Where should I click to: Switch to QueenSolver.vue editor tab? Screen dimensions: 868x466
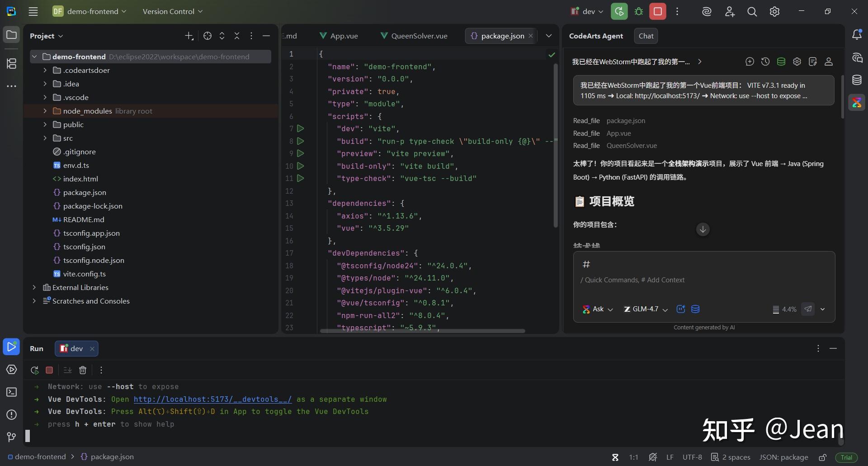point(414,36)
